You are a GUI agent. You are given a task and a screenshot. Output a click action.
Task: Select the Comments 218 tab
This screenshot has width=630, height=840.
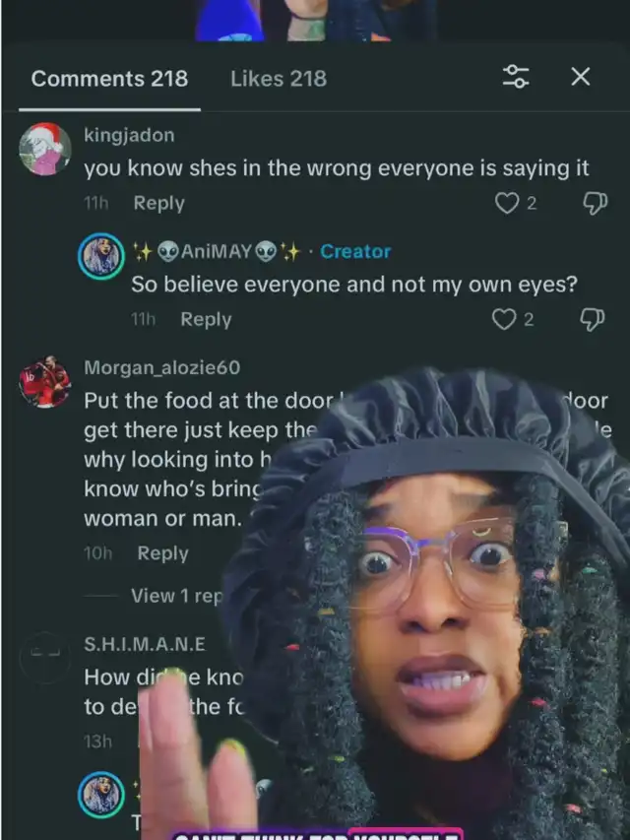109,79
